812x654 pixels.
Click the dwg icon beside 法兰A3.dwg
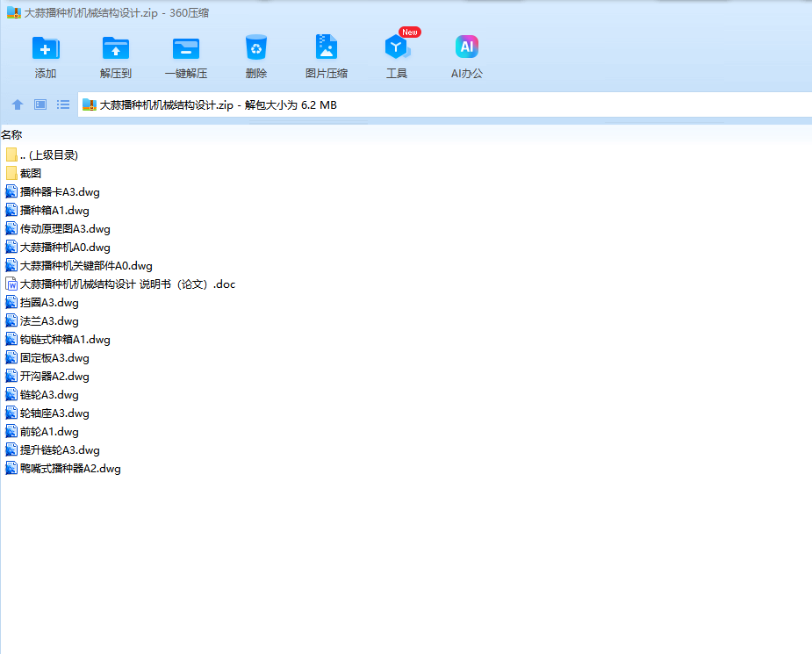pyautogui.click(x=11, y=321)
